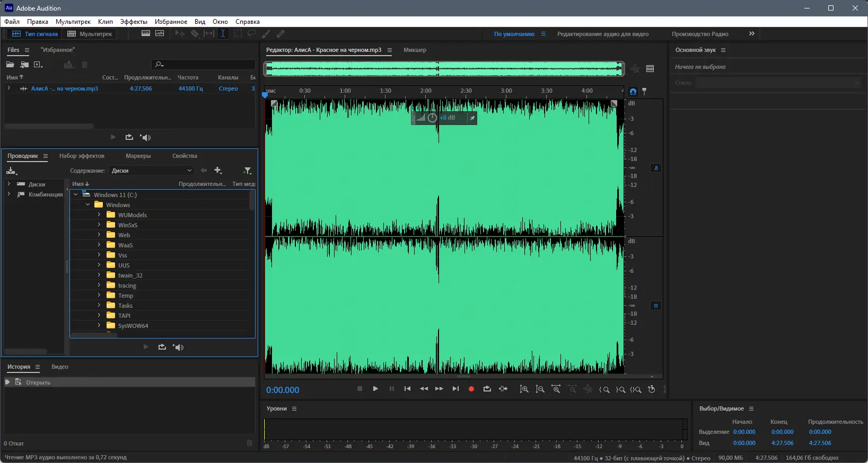Toggle snapping magnet icon above waveform

point(633,92)
